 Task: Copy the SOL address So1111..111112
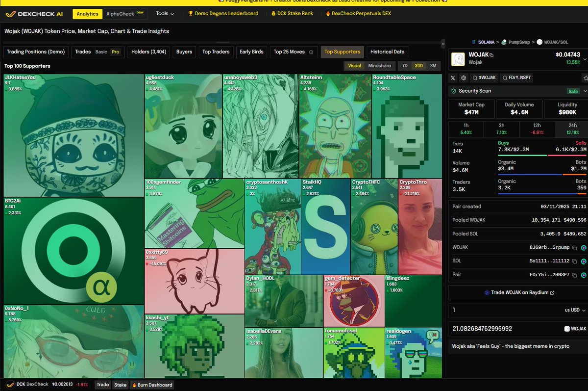pyautogui.click(x=575, y=261)
